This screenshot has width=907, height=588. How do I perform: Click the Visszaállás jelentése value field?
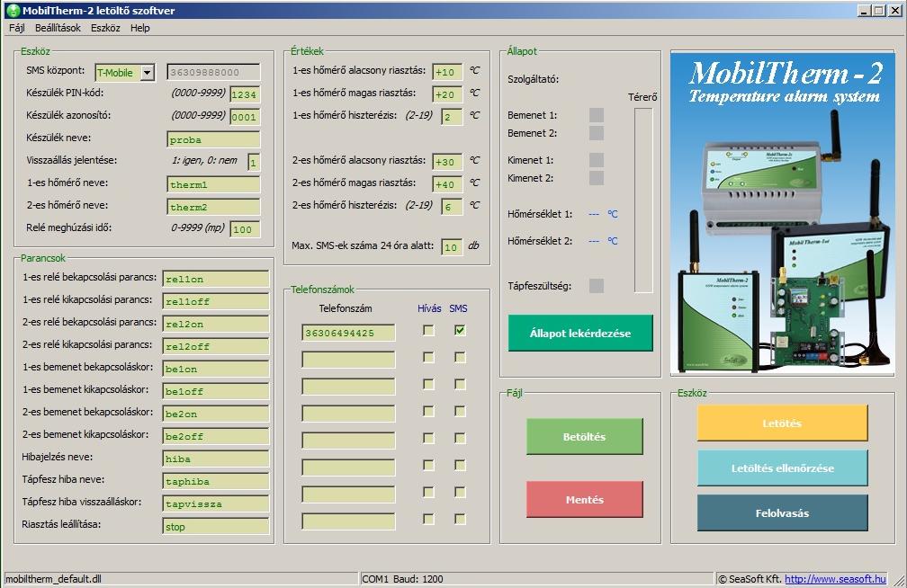click(254, 163)
